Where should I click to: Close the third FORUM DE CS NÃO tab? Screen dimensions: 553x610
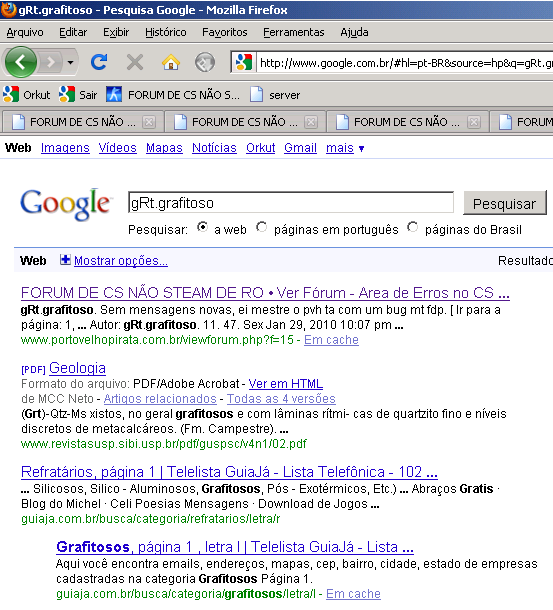click(474, 122)
